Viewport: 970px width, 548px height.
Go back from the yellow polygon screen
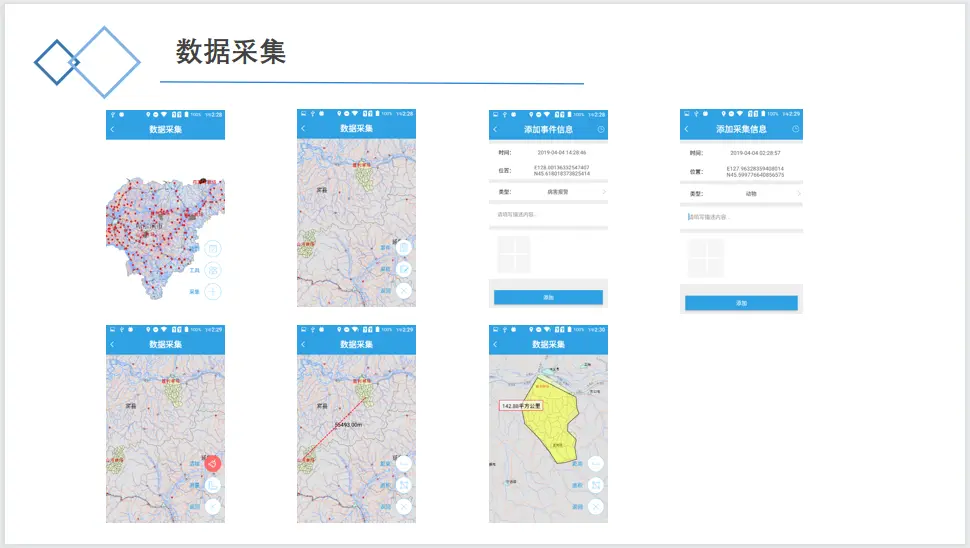click(x=495, y=344)
